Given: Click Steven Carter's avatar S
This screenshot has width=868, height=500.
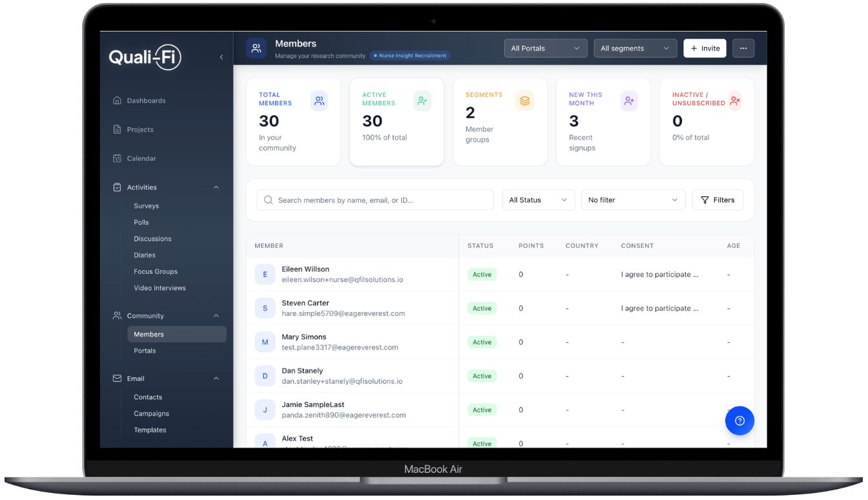Looking at the screenshot, I should coord(265,309).
